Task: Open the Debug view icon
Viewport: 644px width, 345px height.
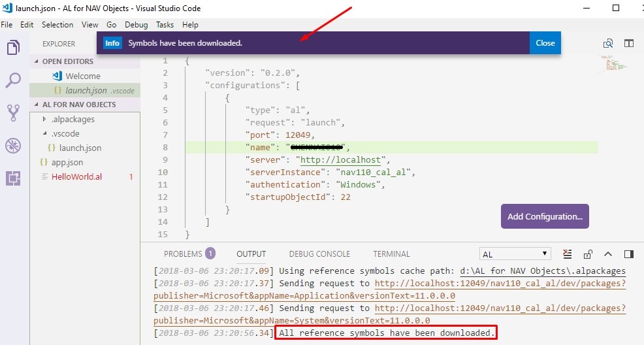Action: click(x=13, y=146)
